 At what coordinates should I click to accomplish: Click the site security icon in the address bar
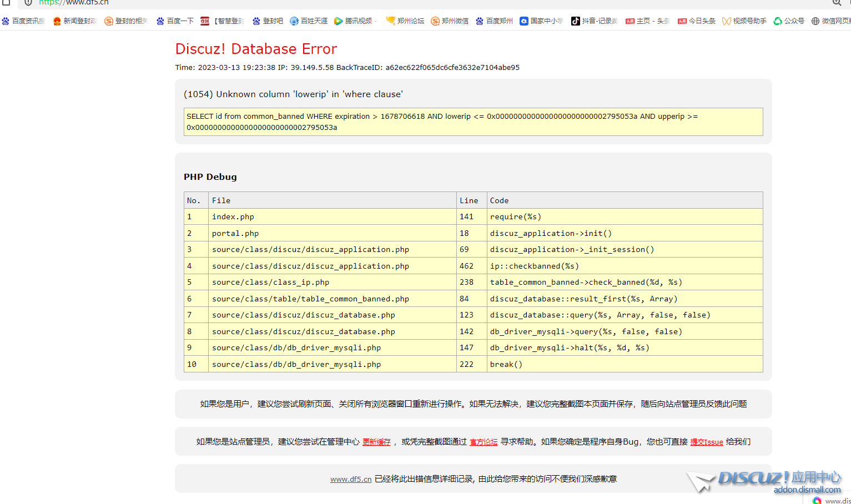[28, 3]
